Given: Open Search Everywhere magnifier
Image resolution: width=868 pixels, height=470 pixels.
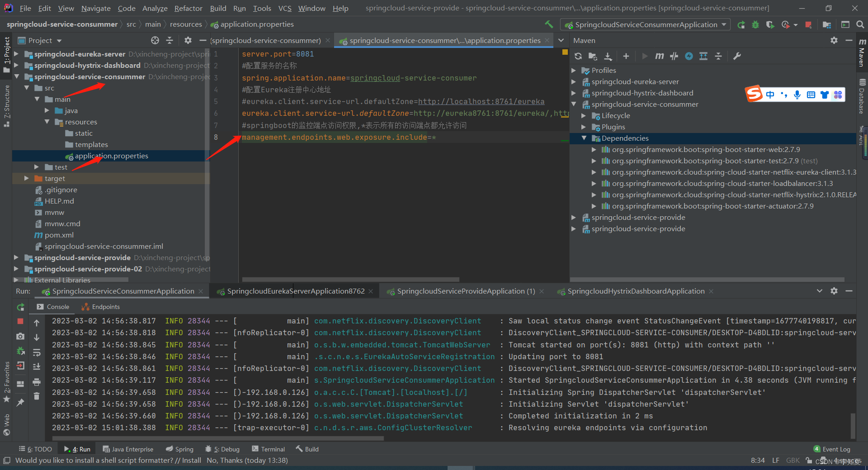Looking at the screenshot, I should 860,25.
